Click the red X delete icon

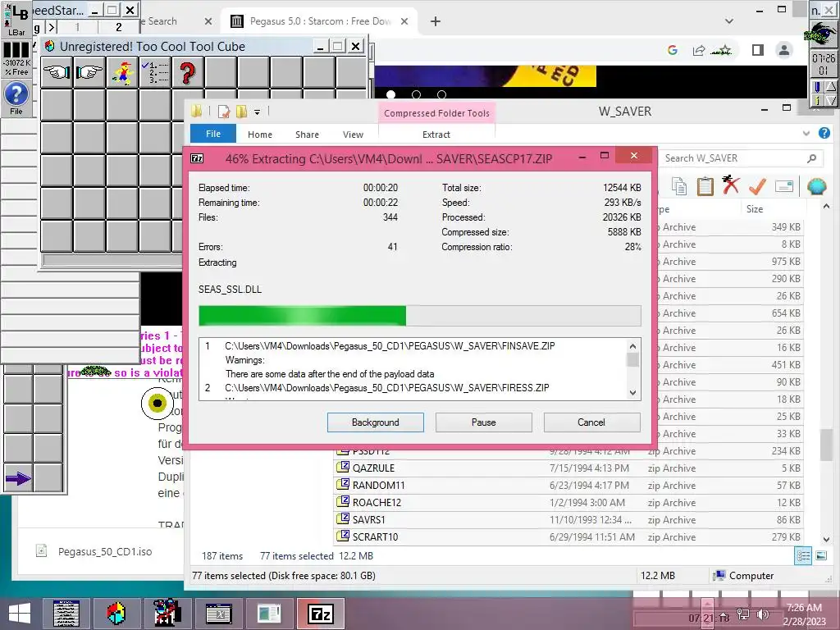[731, 185]
